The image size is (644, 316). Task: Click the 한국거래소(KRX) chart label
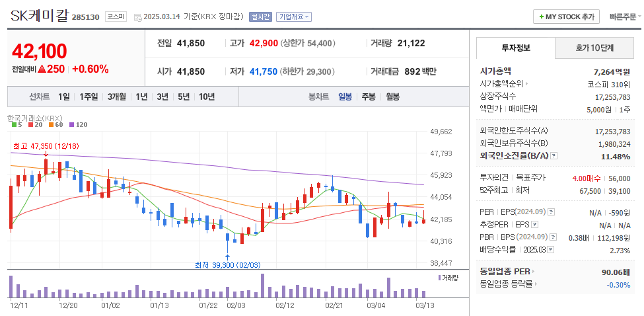point(34,118)
